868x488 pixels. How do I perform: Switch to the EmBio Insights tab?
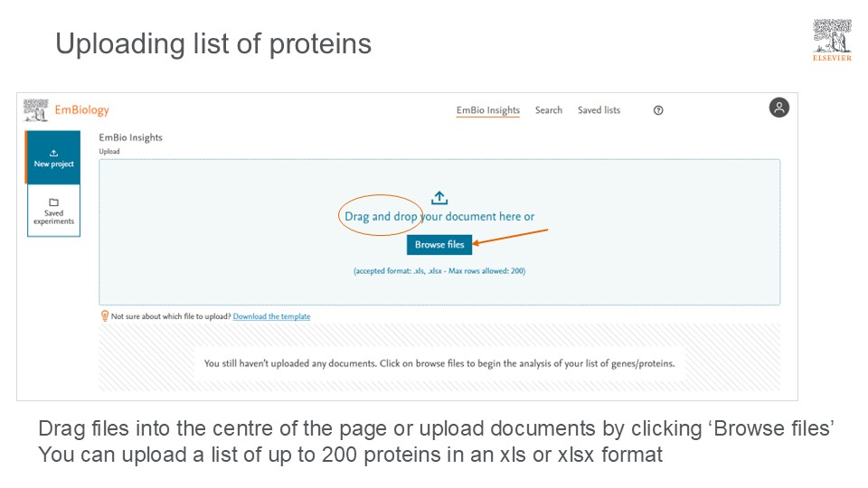coord(488,110)
